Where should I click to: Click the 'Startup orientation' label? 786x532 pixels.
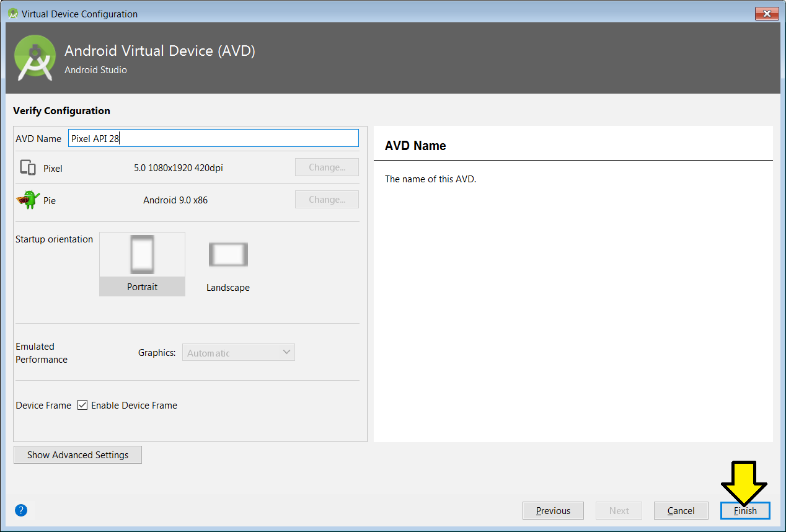(x=54, y=239)
